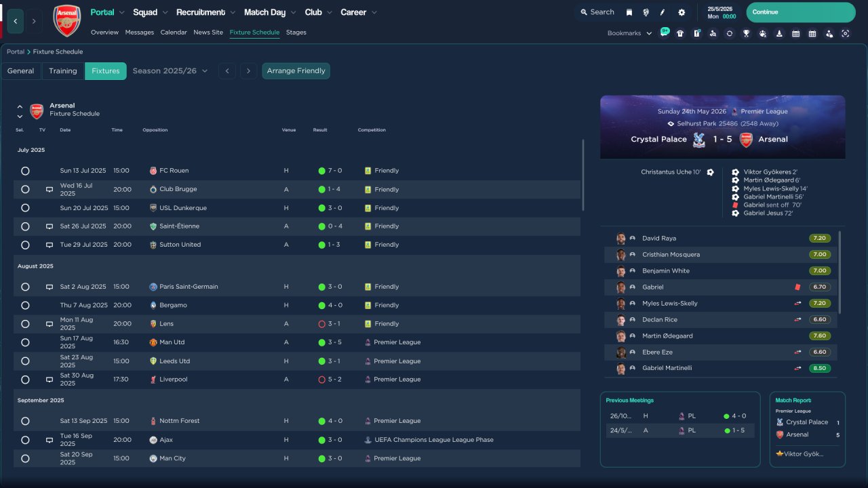This screenshot has height=488, width=868.
Task: Click the TV icon on Club Brugge row
Action: coord(49,189)
